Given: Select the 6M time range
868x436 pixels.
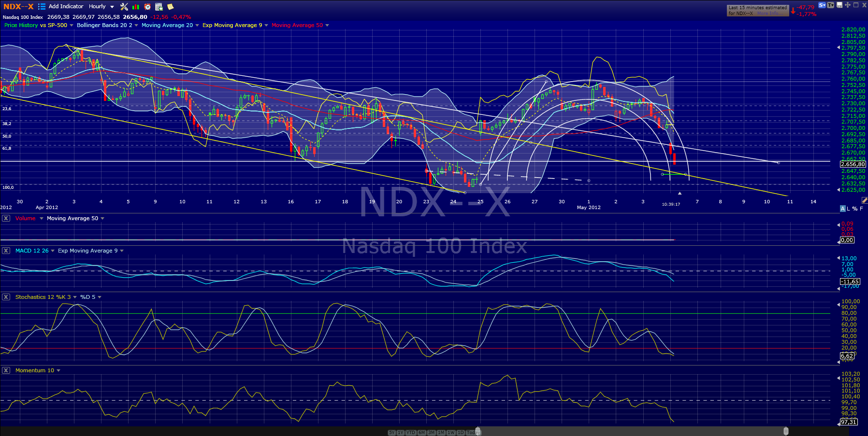Looking at the screenshot, I should click(422, 433).
